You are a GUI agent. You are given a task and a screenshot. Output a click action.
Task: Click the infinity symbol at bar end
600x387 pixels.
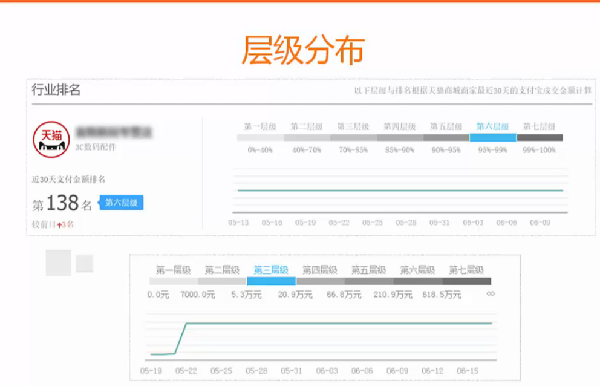coord(491,294)
